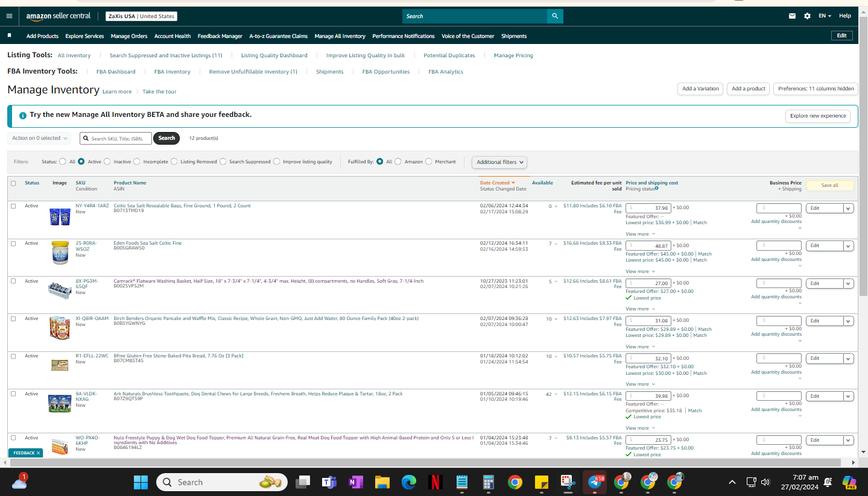Expand the Additional filters dropdown
This screenshot has width=868, height=496.
click(x=499, y=162)
